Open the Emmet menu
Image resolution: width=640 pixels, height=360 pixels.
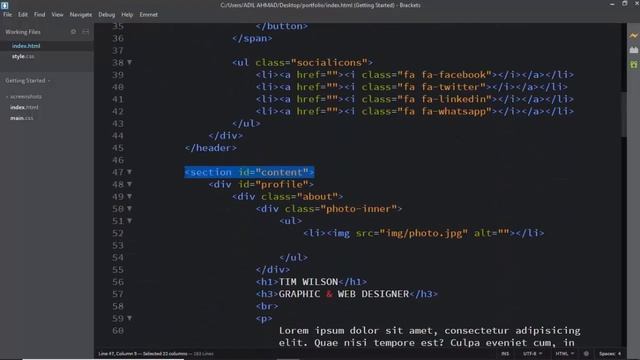[x=148, y=14]
